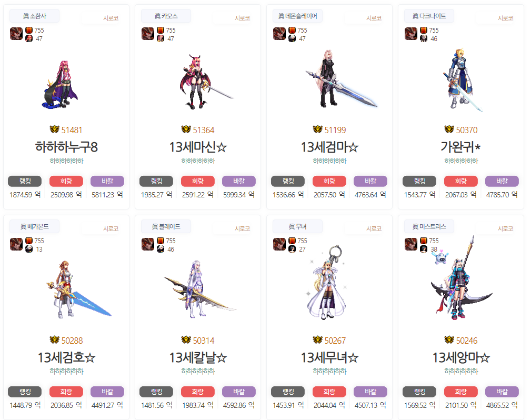Click the 13 buff icon on 眞 베가본드 card
The height and width of the screenshot is (420, 531).
(x=29, y=249)
